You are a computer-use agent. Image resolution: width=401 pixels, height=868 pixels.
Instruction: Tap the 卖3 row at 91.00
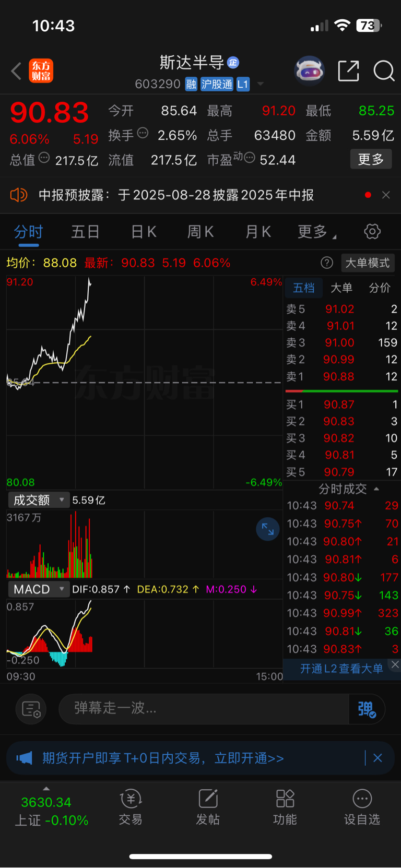[341, 343]
